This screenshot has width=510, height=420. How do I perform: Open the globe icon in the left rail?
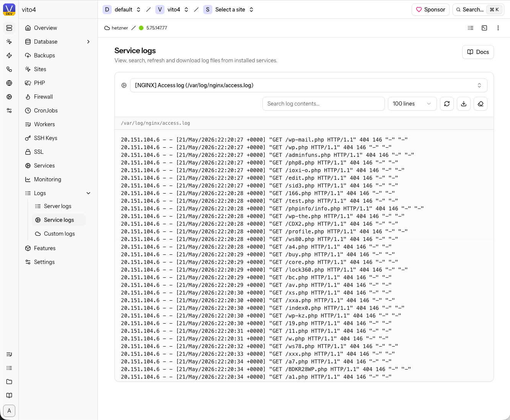tap(9, 83)
